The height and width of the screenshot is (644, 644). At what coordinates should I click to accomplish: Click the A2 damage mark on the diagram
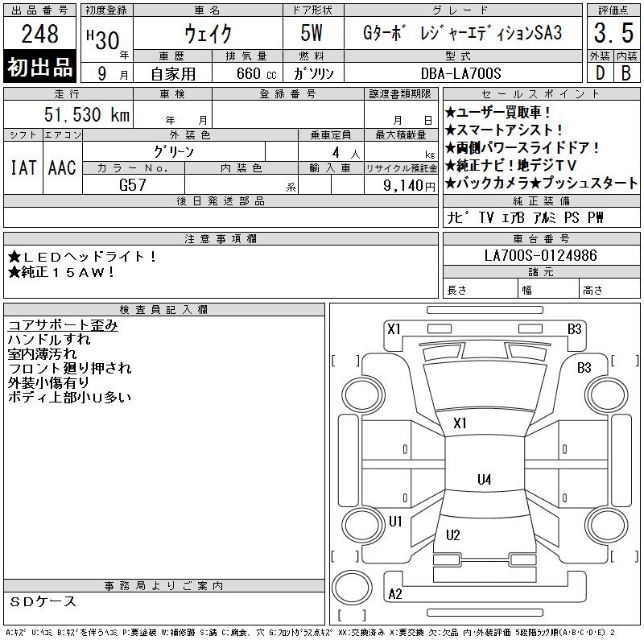point(395,594)
